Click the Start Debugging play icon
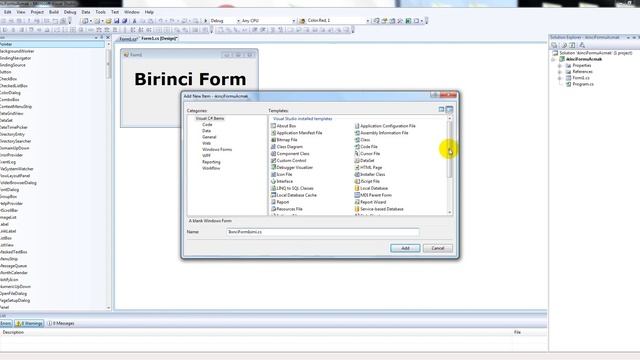The width and height of the screenshot is (640, 360). (205, 21)
